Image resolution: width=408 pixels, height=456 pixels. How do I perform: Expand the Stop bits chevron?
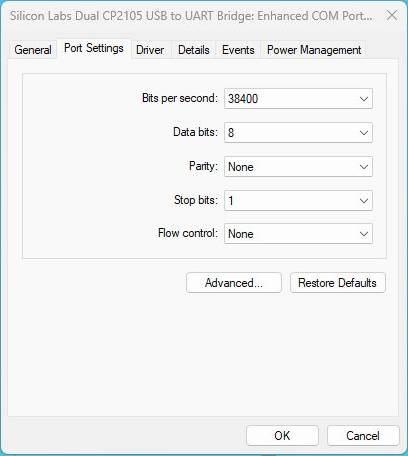(x=364, y=201)
